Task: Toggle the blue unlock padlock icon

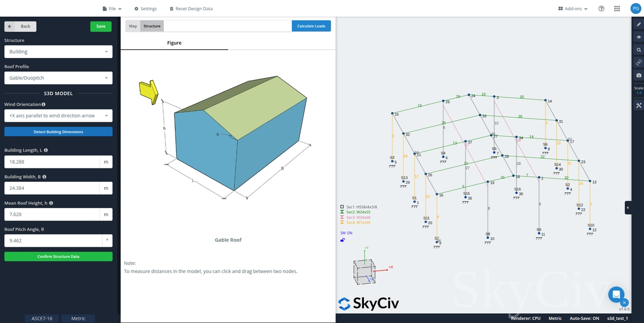Action: pos(342,240)
